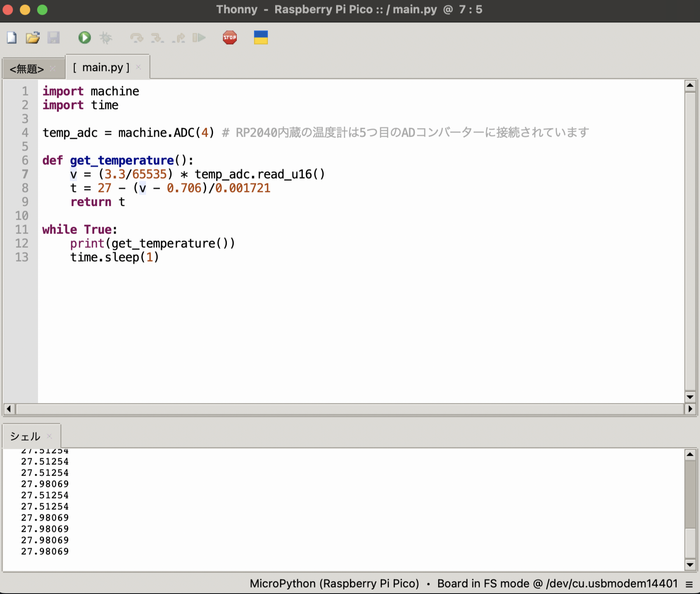
Task: Switch to the untitled <無題> tab
Action: 27,68
